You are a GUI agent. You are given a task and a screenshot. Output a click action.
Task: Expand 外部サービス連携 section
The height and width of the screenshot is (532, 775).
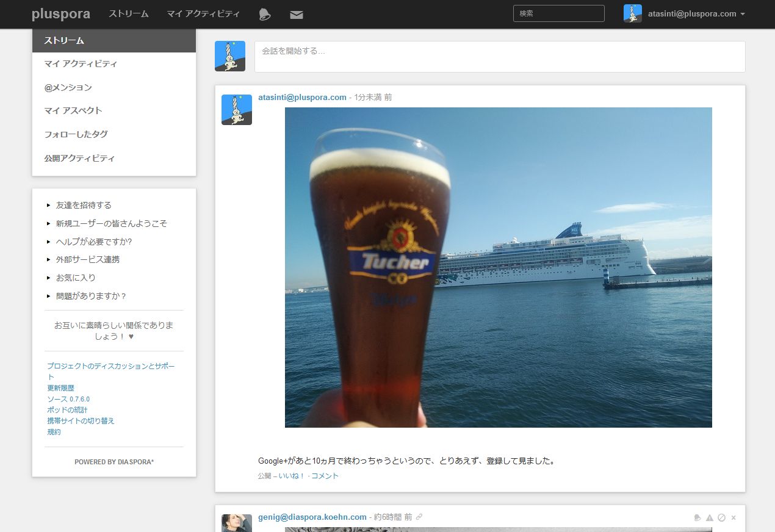(x=88, y=259)
